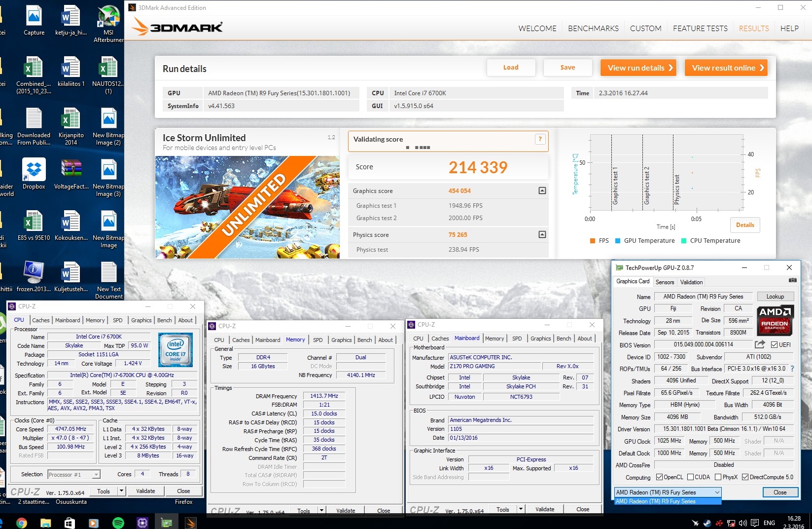This screenshot has width=812, height=529.
Task: Open the VoltageFact... WinRAR archive icon
Action: pos(71,174)
